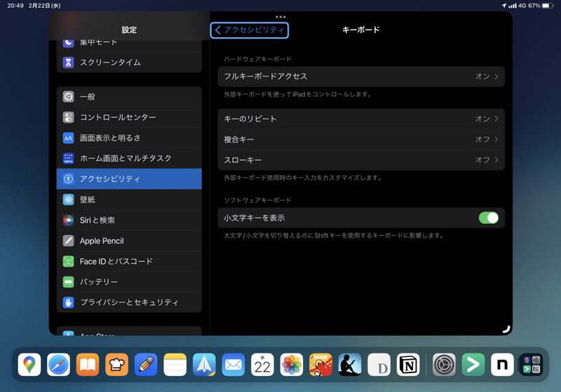Screen dimensions: 561x392
Task: Select アクセシビリティ in sidebar
Action: [129, 179]
